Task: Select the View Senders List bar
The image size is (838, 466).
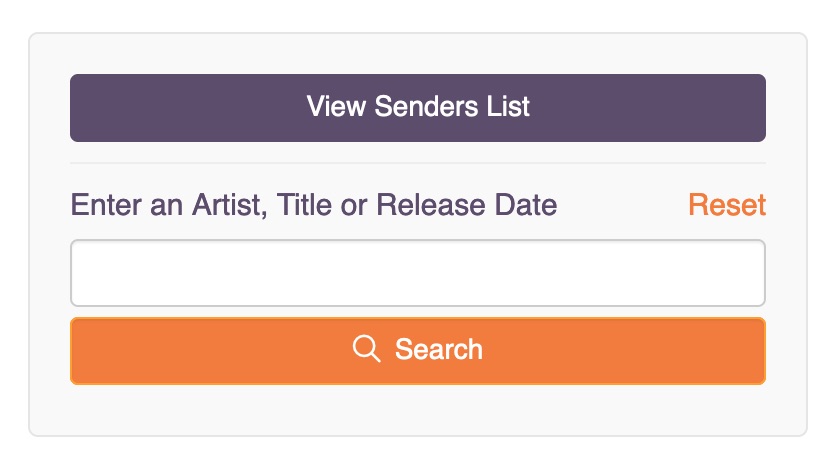Action: (x=418, y=107)
